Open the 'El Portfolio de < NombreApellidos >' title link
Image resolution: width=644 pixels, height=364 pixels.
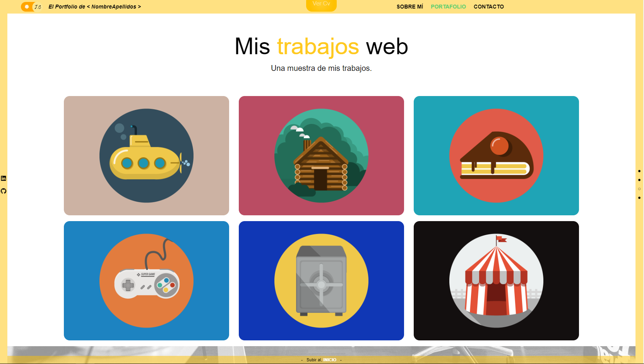[95, 7]
